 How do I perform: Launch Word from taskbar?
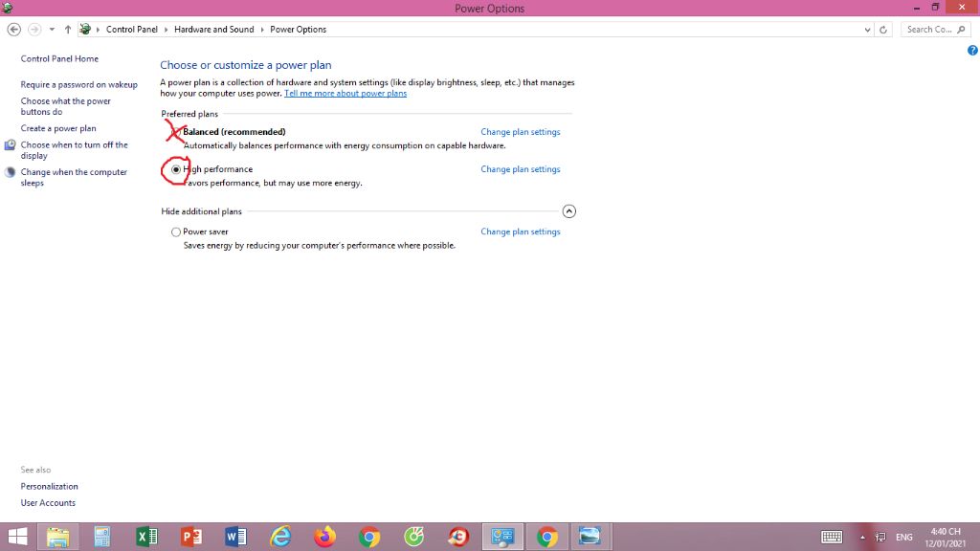tap(235, 537)
